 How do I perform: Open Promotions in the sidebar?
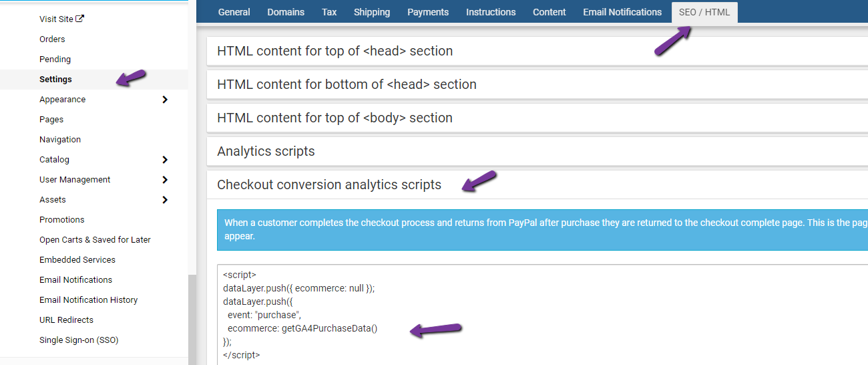62,220
